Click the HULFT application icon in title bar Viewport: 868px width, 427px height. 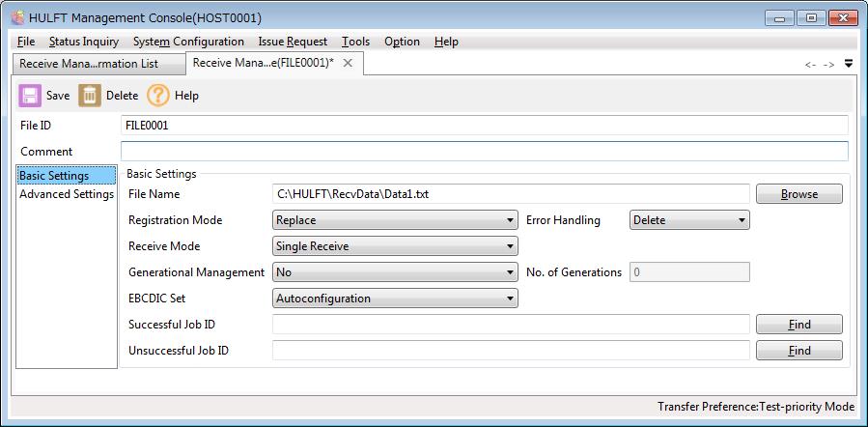coord(17,17)
